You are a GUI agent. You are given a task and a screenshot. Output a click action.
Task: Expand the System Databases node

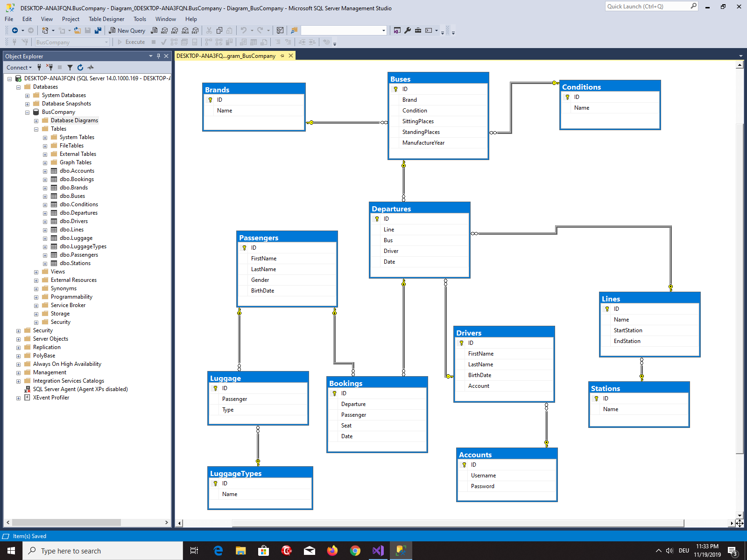click(x=27, y=95)
